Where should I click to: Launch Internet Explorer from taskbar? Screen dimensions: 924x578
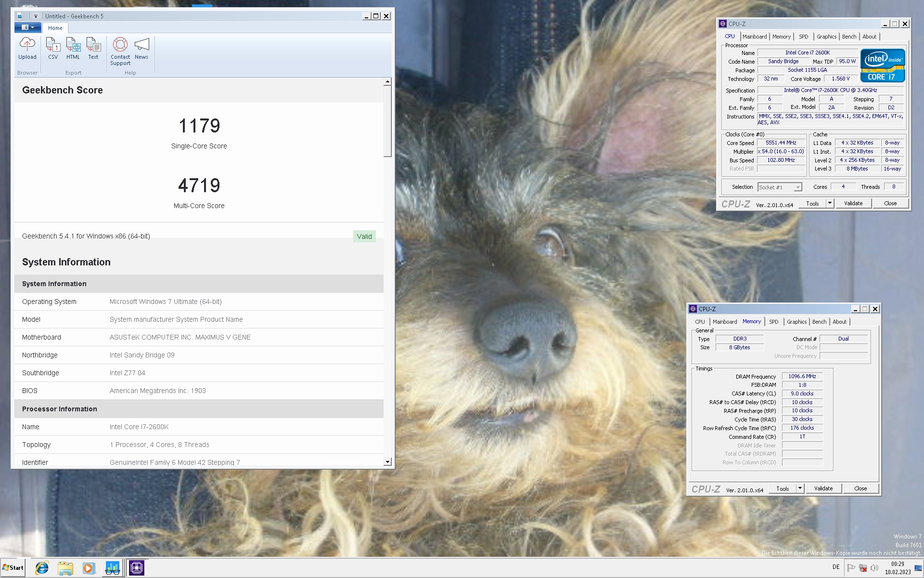coord(42,568)
